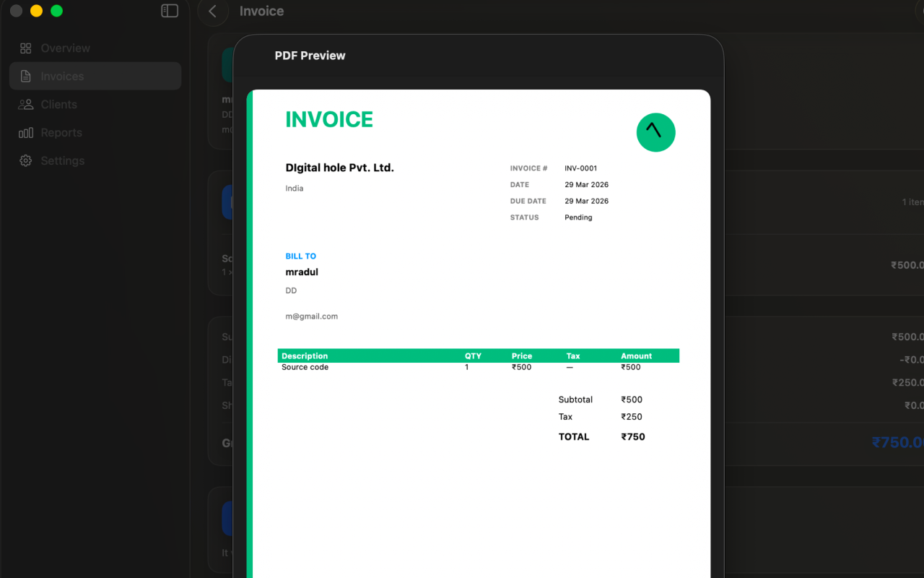Click the QTY column header
Screen dimensions: 924x578
(473, 356)
